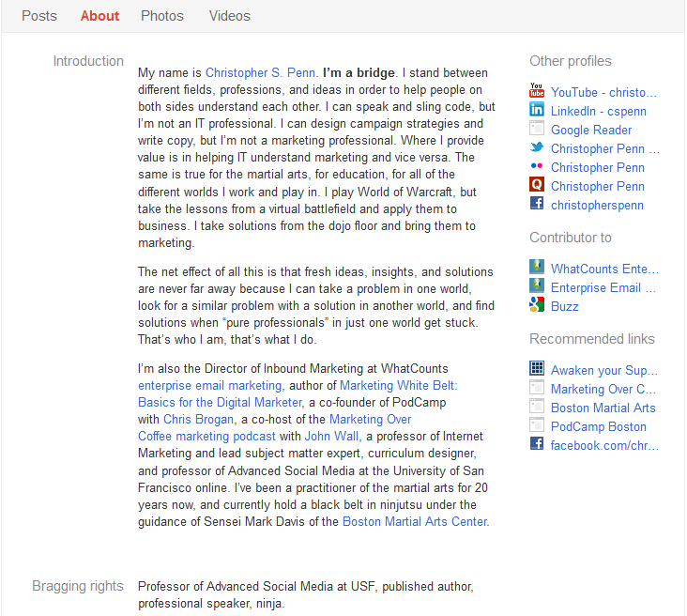
Task: Click the LinkedIn logo icon
Action: point(537,111)
